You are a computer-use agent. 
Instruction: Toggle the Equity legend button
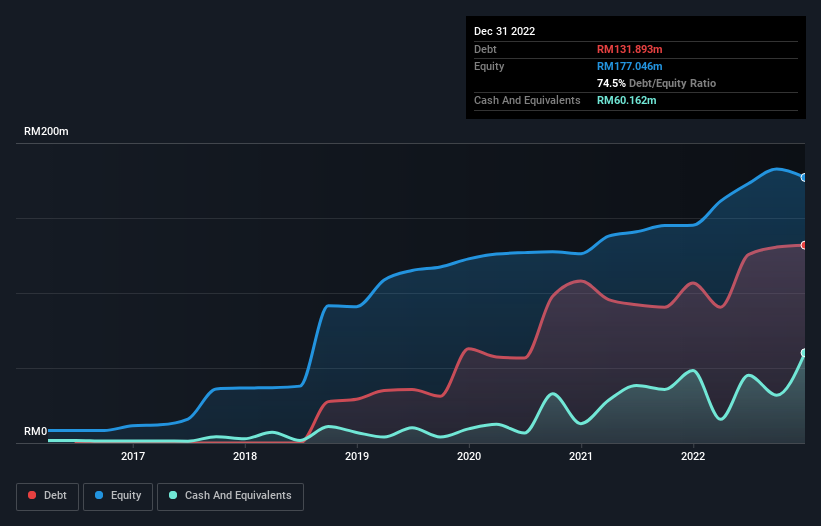tap(118, 496)
